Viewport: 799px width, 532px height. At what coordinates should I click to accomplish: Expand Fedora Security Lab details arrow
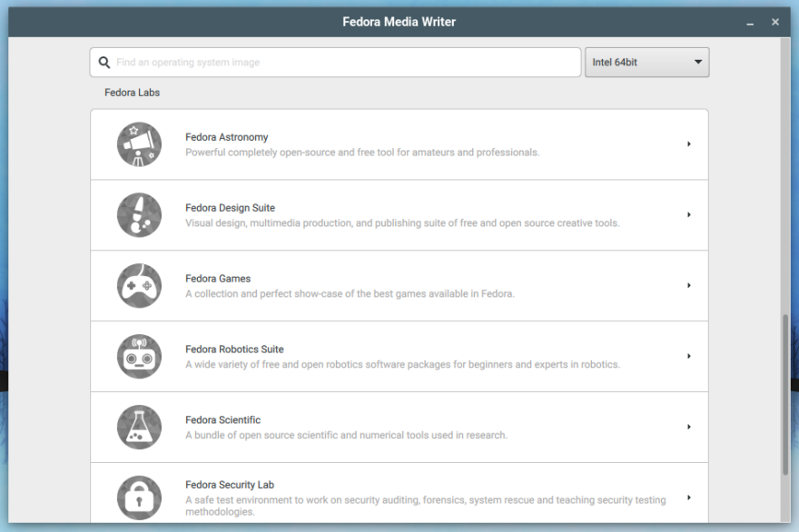click(689, 498)
